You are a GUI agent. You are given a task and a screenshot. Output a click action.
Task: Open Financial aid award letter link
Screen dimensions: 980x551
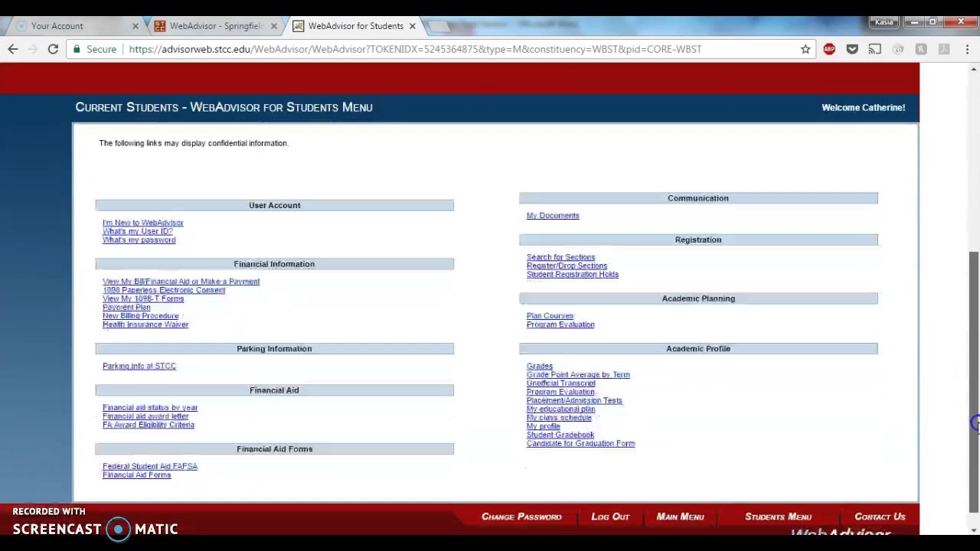pos(145,416)
